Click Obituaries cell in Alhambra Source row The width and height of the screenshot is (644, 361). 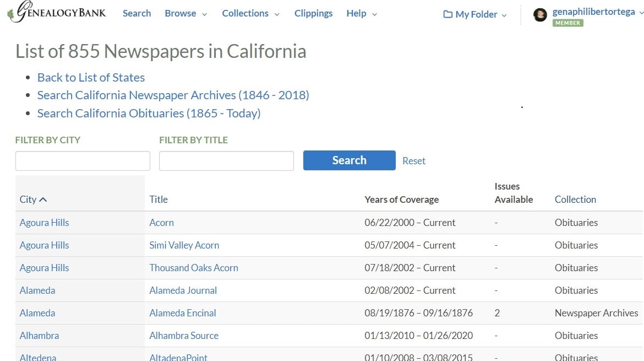(576, 336)
